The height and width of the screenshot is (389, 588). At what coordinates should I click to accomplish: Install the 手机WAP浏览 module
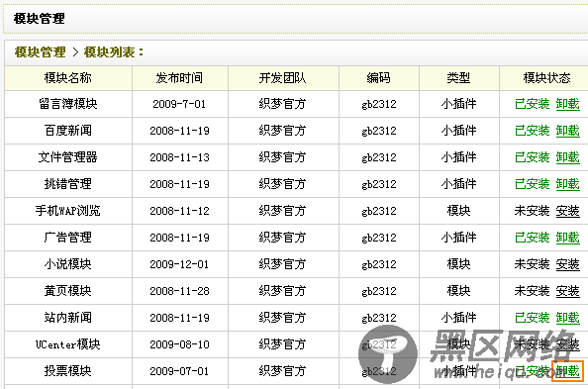tap(567, 211)
